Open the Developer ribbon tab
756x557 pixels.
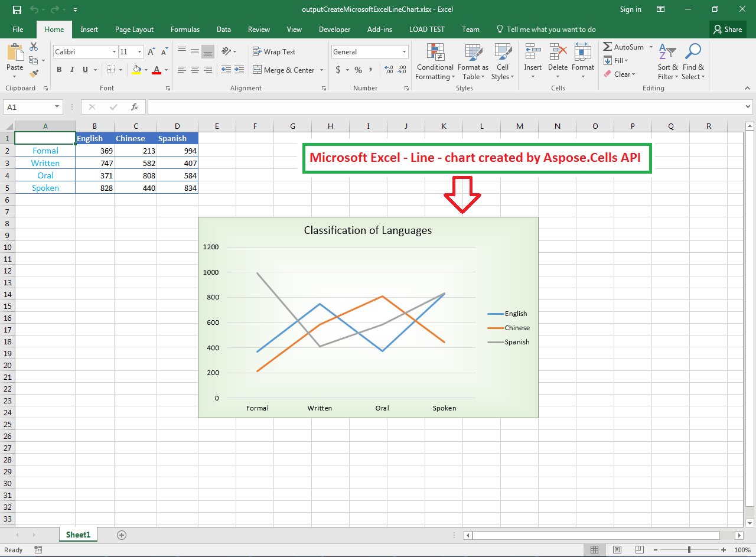click(334, 29)
